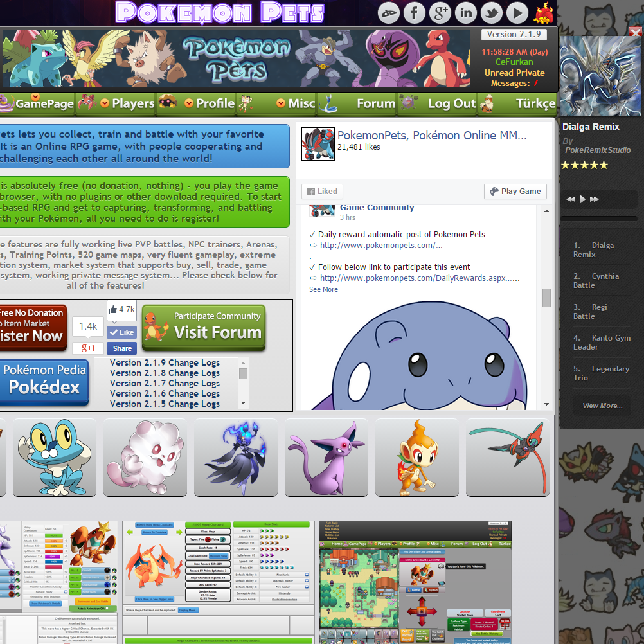Open the Pokémon Pedia Pokédex button
The image size is (644, 644).
[44, 382]
